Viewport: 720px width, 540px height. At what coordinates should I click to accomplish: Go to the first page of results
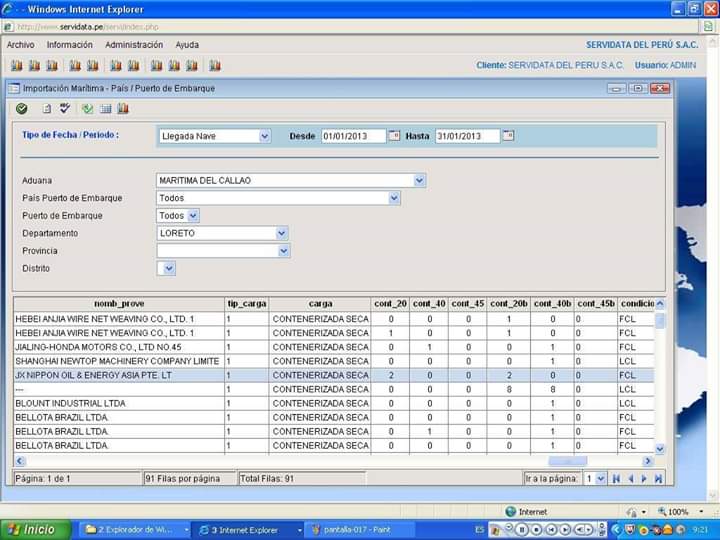(x=616, y=479)
